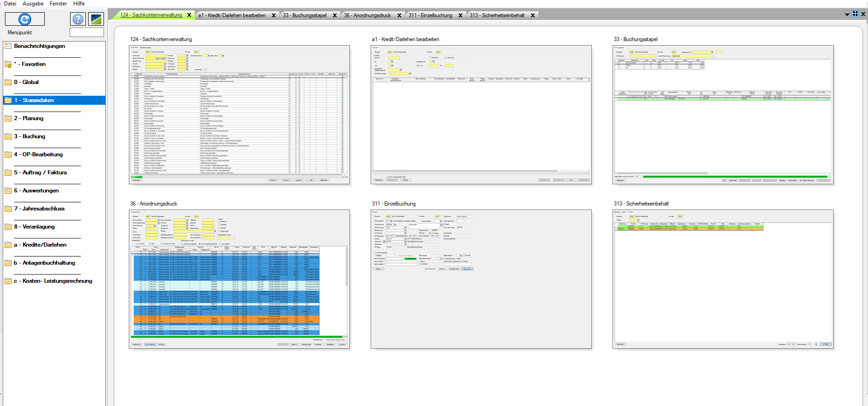The image size is (868, 406).
Task: Open the Datei menu
Action: 10,4
